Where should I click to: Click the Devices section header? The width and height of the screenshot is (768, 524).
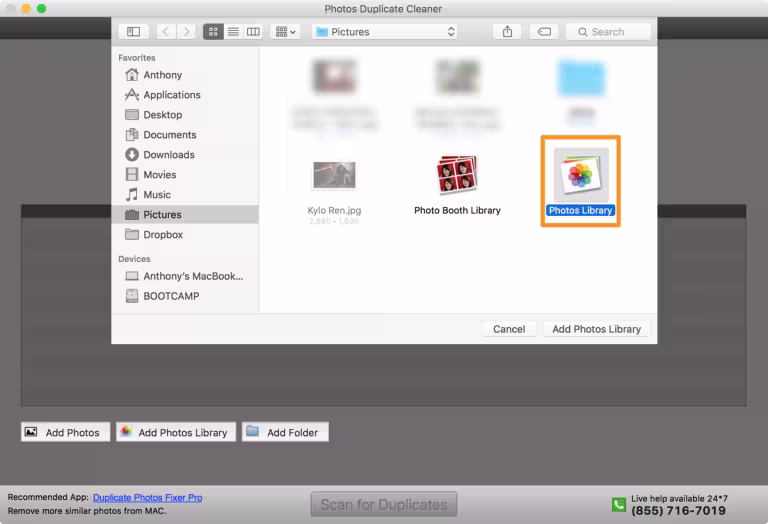[134, 259]
